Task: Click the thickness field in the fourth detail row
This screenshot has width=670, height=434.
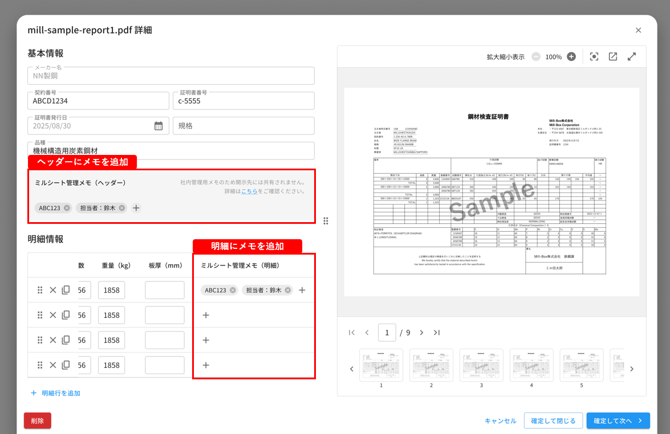Action: (165, 365)
